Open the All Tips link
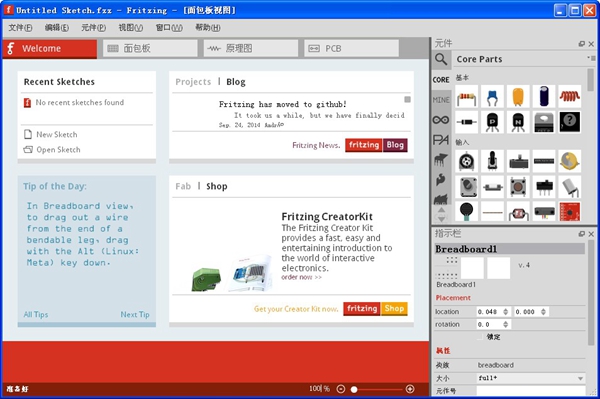The height and width of the screenshot is (399, 600). coord(36,314)
